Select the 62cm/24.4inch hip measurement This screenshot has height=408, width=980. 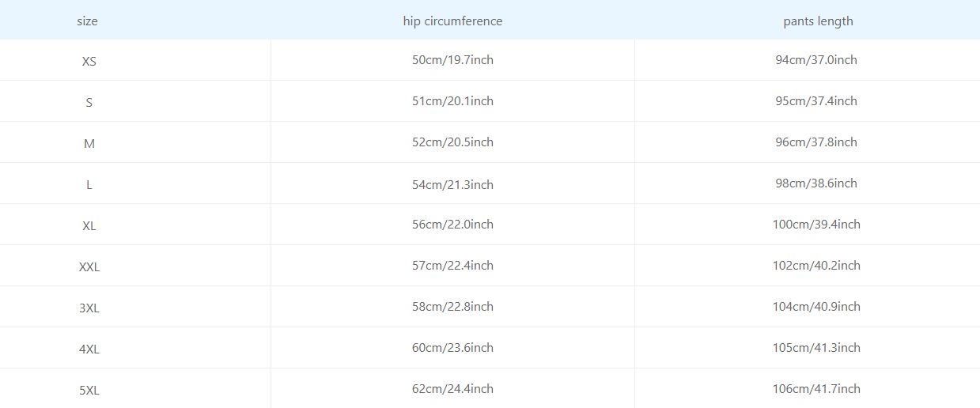pyautogui.click(x=452, y=389)
